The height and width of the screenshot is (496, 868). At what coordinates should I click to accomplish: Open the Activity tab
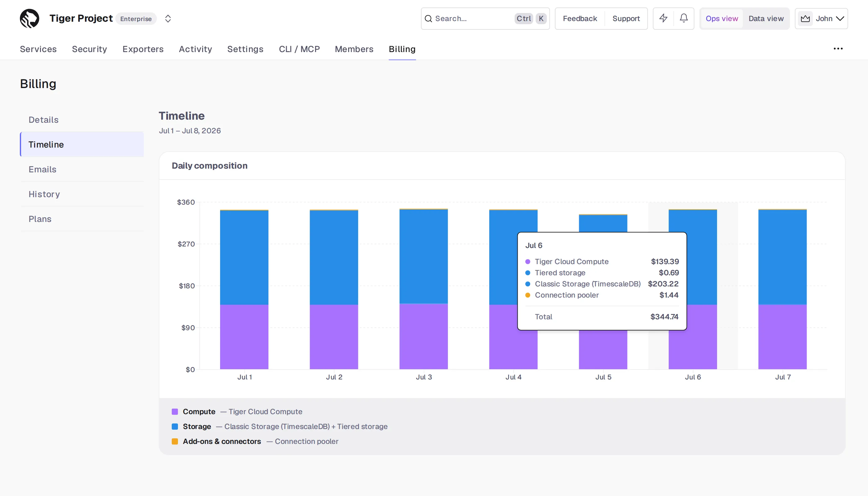click(x=195, y=49)
